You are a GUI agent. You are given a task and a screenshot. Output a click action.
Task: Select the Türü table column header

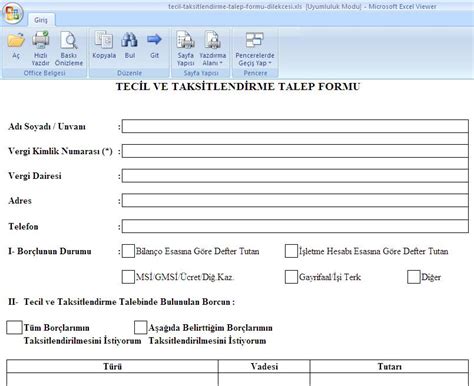point(112,366)
